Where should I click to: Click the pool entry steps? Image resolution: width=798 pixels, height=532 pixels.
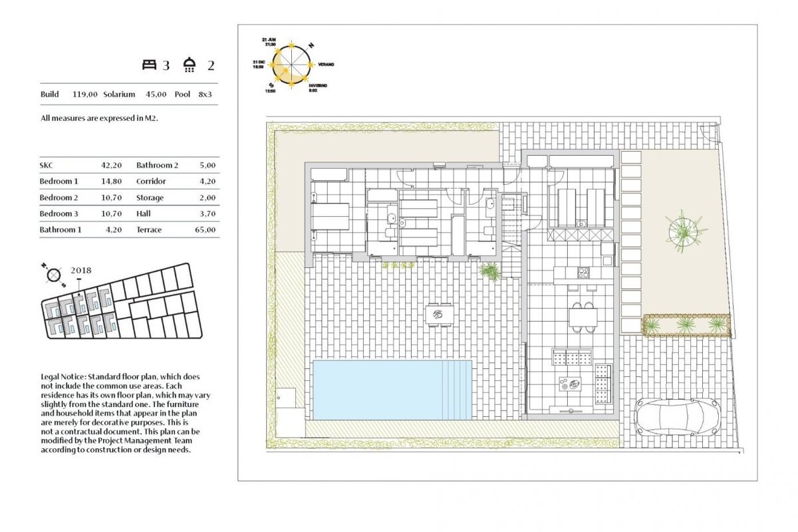point(458,390)
